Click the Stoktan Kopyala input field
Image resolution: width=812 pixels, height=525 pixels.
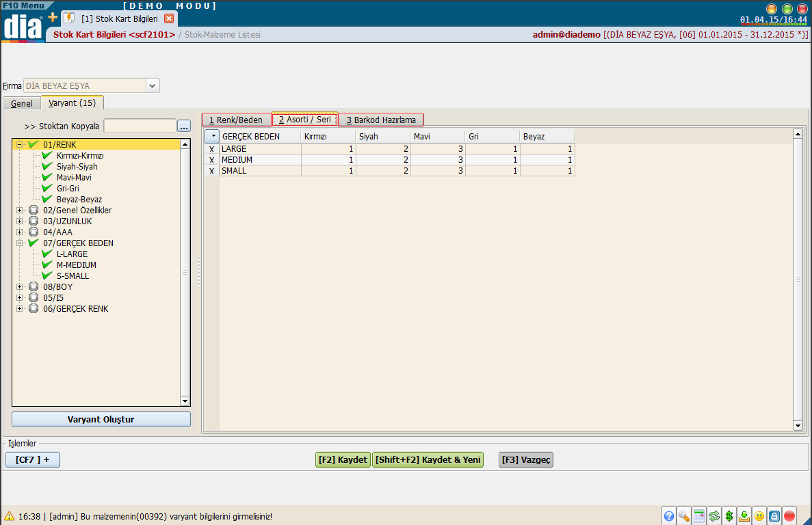coord(140,126)
